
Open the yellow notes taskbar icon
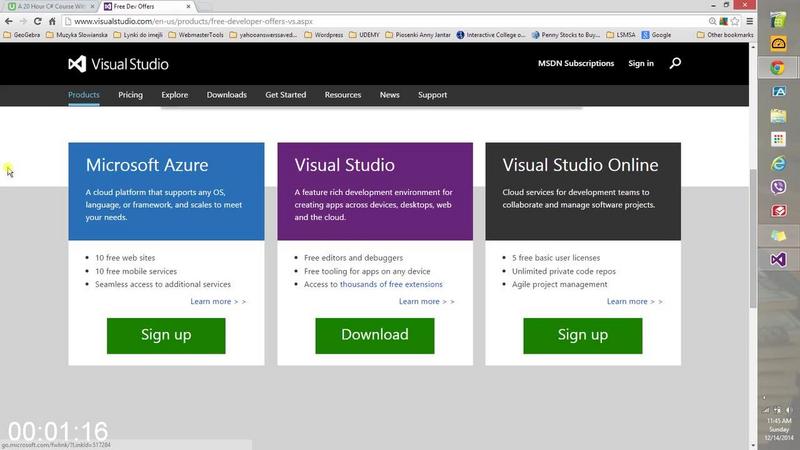[x=778, y=235]
